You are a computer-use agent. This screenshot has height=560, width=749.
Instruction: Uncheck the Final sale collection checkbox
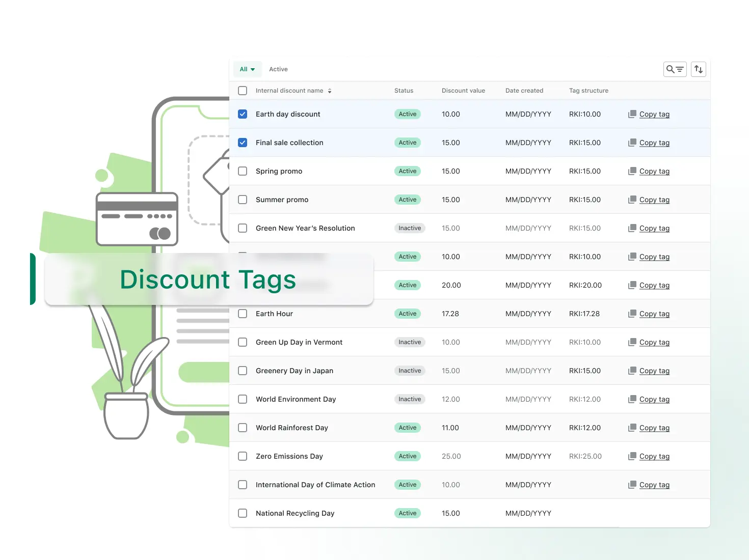coord(243,143)
